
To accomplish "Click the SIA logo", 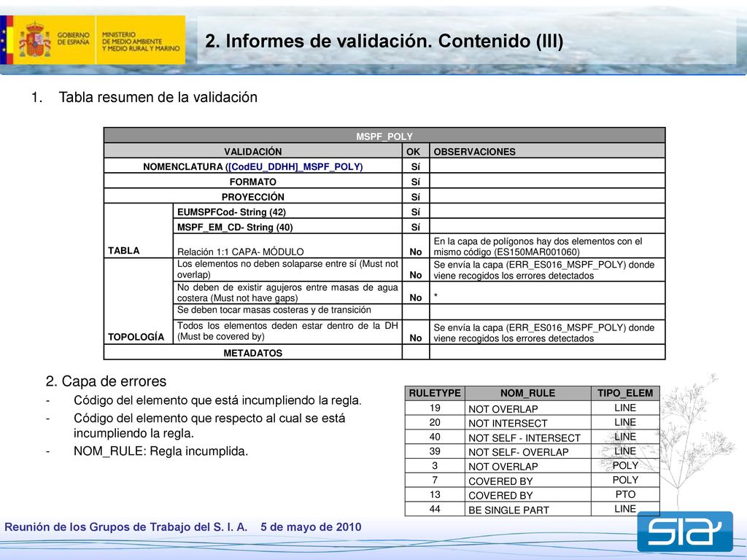I will [685, 532].
